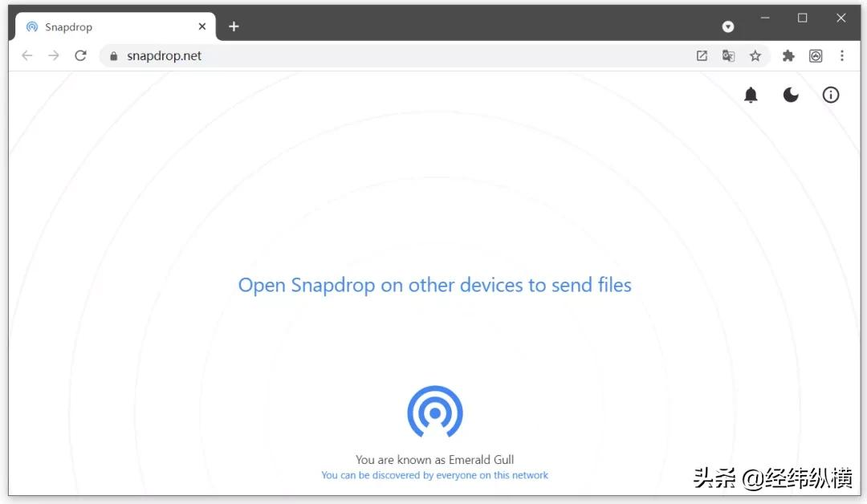View site info via lock icon
Image resolution: width=867 pixels, height=504 pixels.
[x=114, y=56]
